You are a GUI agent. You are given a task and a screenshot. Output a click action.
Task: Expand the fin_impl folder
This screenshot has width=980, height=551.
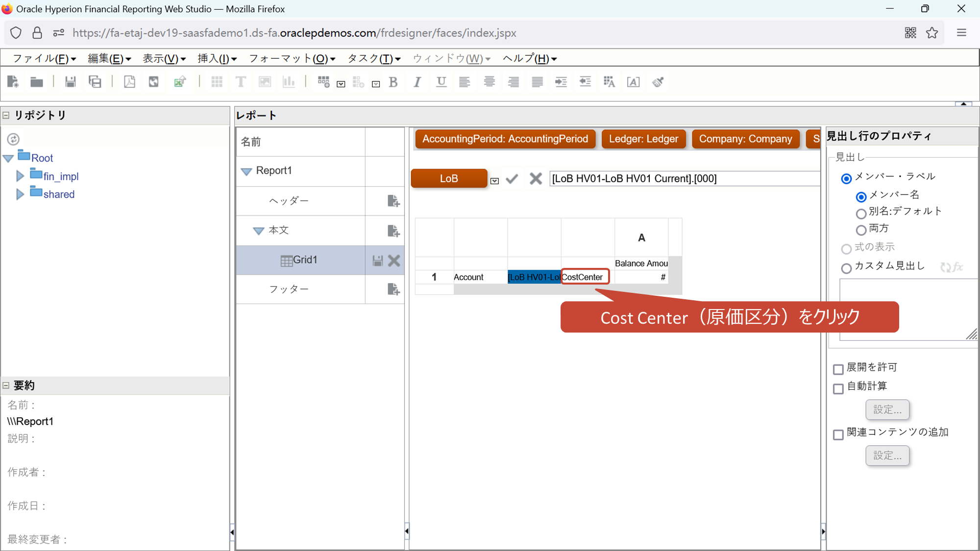click(x=20, y=176)
